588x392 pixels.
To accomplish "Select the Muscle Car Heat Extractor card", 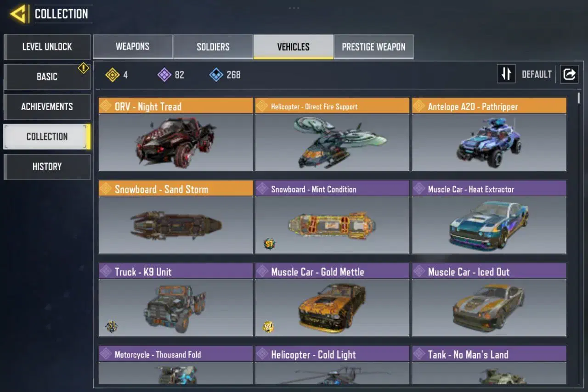I will click(489, 217).
